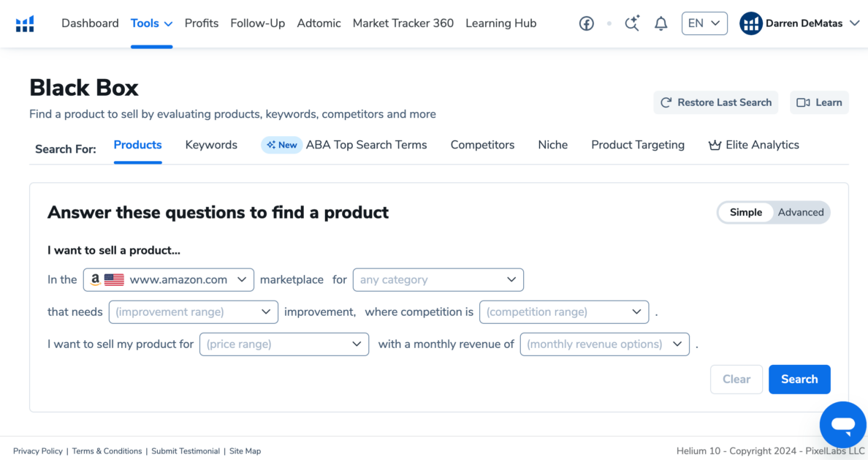Viewport: 868px width, 460px height.
Task: Open the monthly revenue options dropdown
Action: (x=604, y=344)
